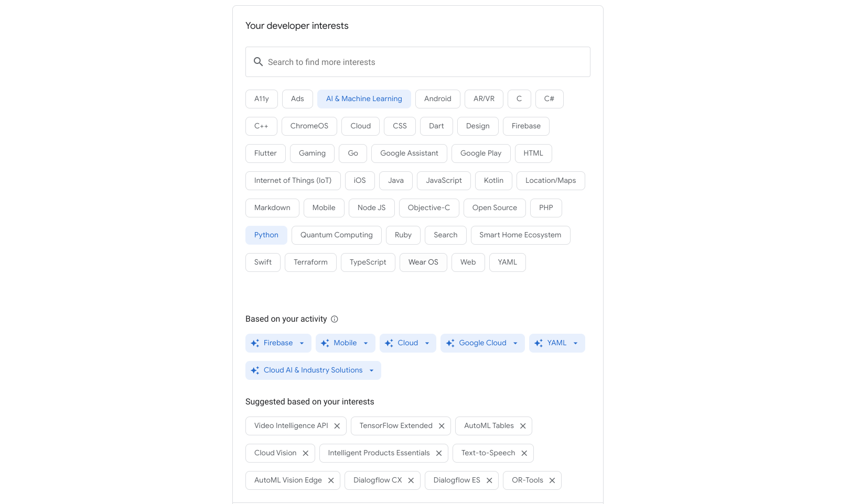Click the sparkle icon on the Firebase chip
Image resolution: width=849 pixels, height=504 pixels.
[x=255, y=343]
